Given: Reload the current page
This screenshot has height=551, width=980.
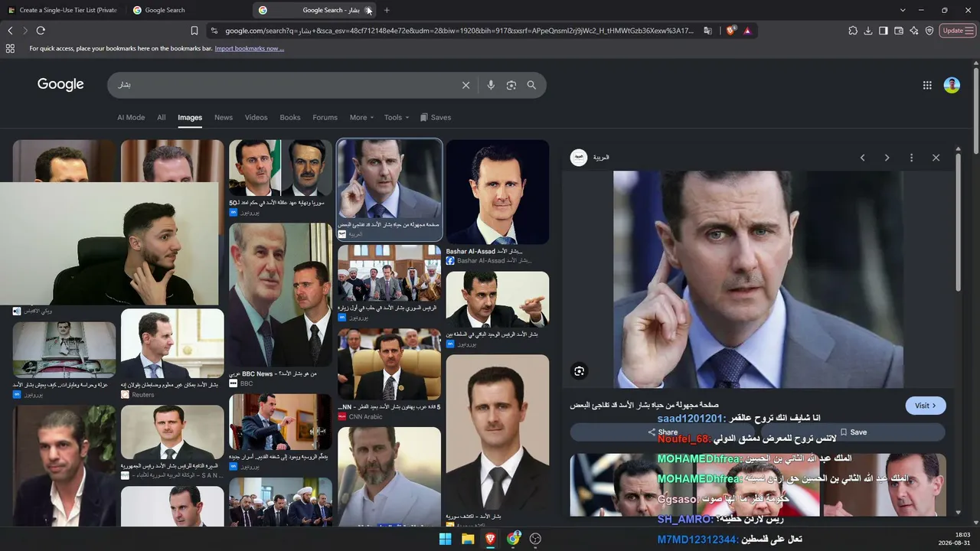Looking at the screenshot, I should tap(41, 31).
